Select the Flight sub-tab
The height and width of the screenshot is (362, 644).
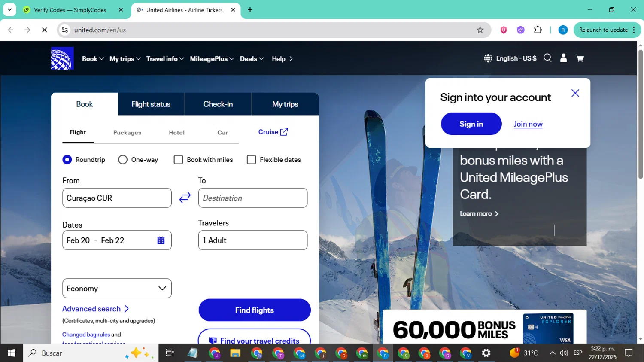pos(78,132)
